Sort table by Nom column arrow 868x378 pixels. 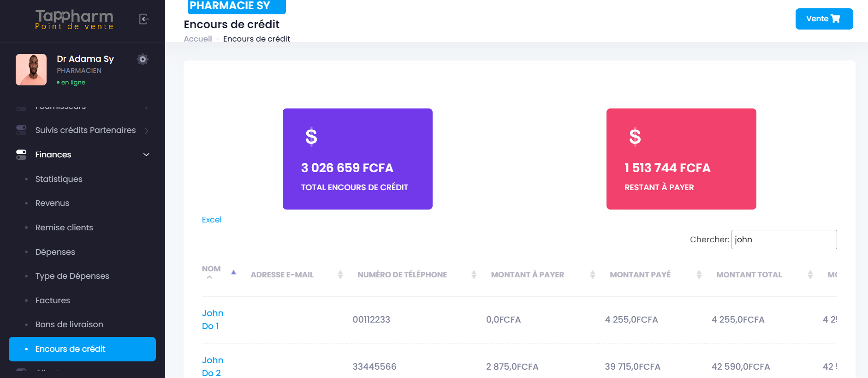233,272
